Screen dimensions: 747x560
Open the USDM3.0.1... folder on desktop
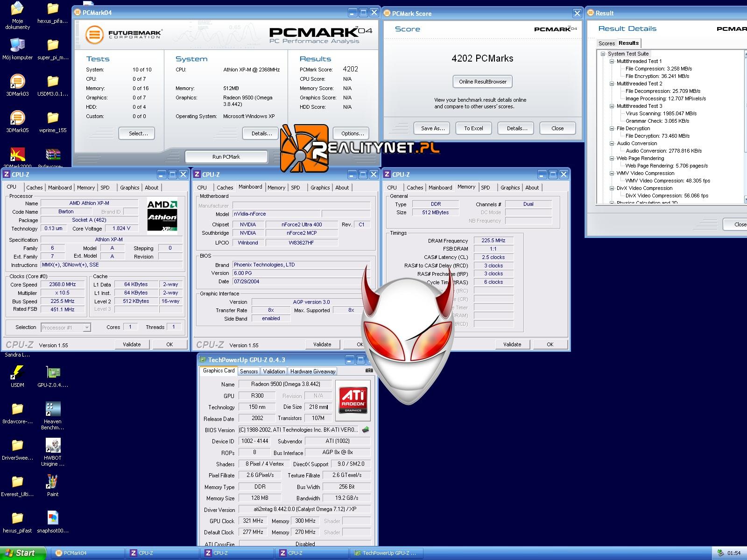pos(53,85)
